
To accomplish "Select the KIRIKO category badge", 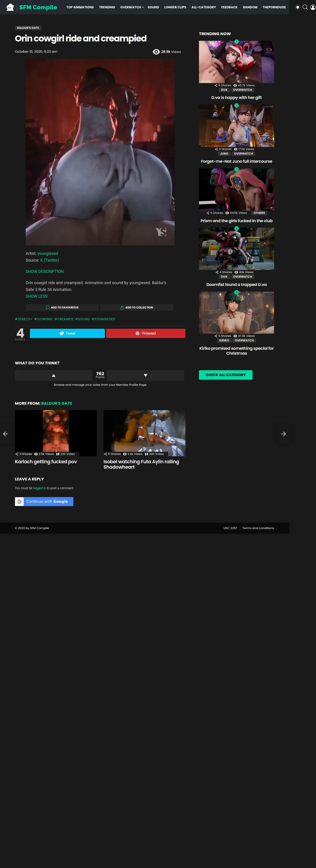I will (224, 340).
